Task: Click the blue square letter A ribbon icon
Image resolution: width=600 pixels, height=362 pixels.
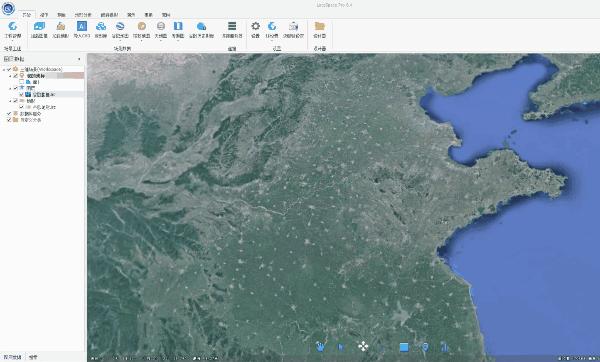Action: pos(82,26)
